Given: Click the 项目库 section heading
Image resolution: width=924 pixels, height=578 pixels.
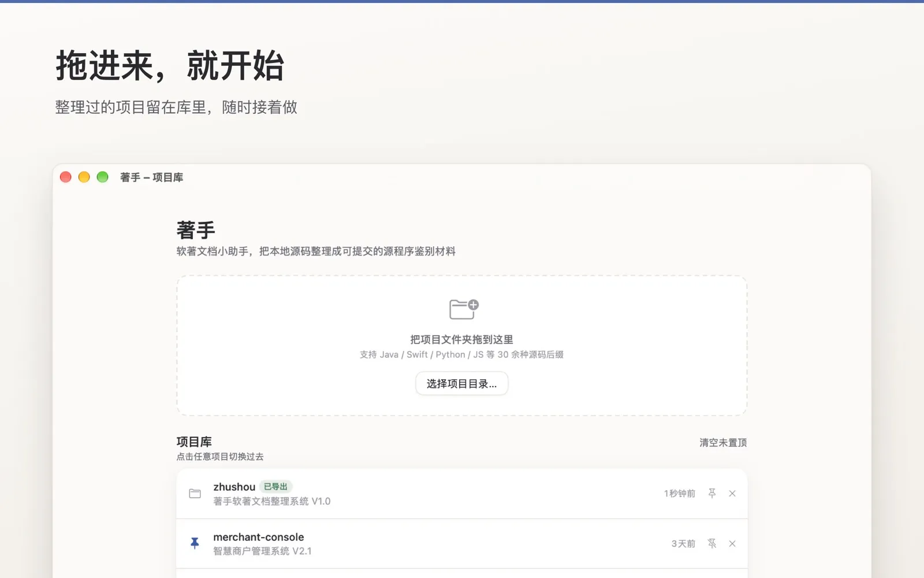Looking at the screenshot, I should click(194, 442).
